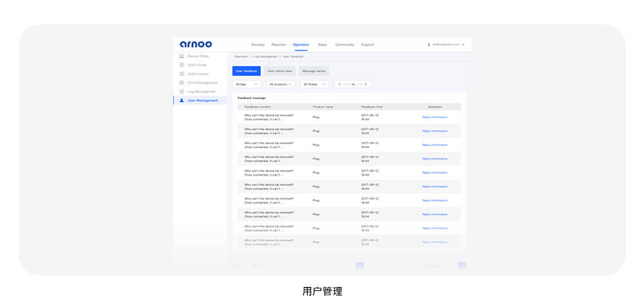Go to the Community menu
The width and height of the screenshot is (644, 296).
(345, 44)
